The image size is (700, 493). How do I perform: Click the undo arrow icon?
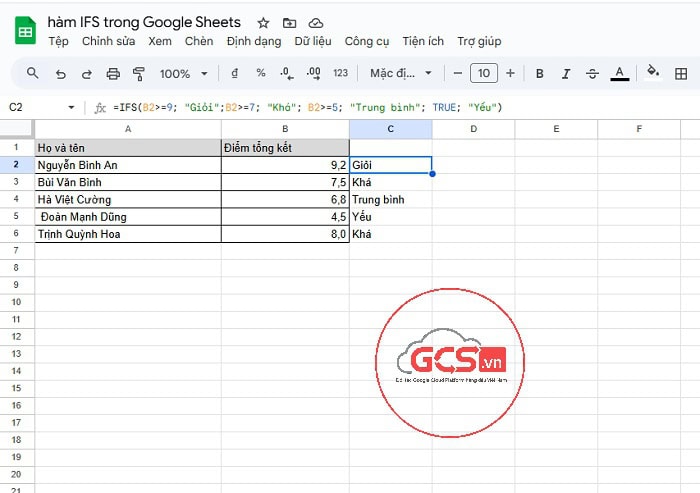pos(61,73)
